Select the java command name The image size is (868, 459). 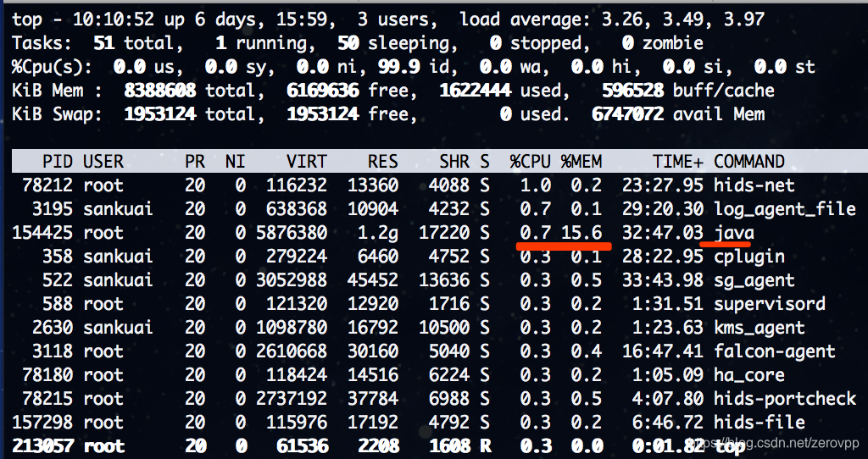pyautogui.click(x=733, y=233)
